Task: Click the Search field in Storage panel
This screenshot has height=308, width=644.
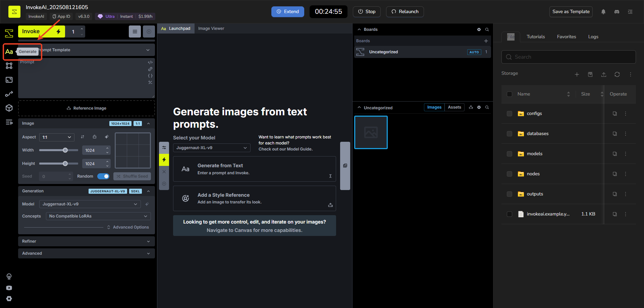Action: (569, 57)
